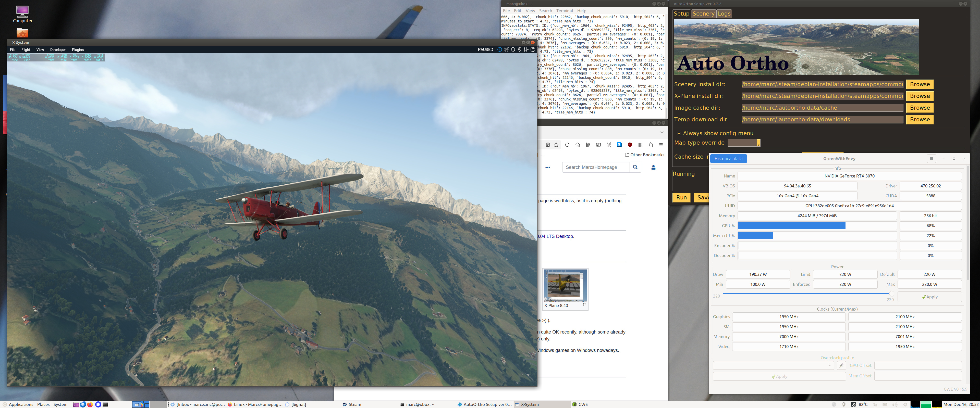Open the ATC headset icon in X-Plane
The image size is (980, 408).
tap(513, 49)
